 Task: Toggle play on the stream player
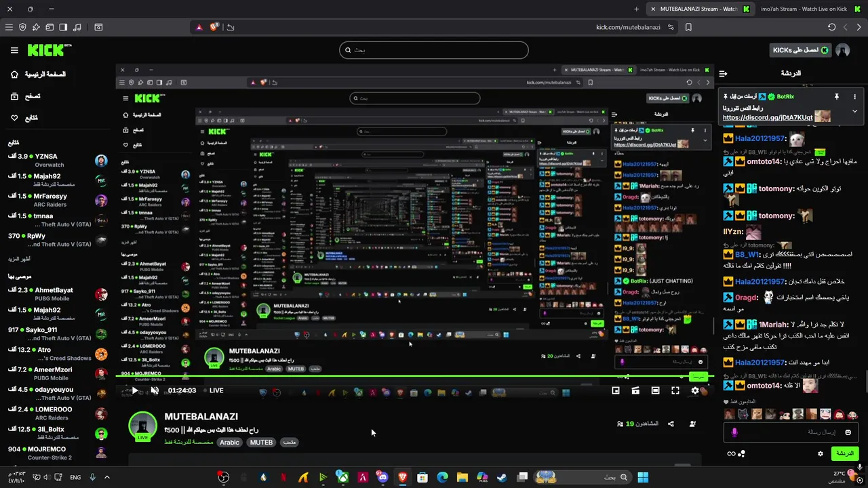135,390
